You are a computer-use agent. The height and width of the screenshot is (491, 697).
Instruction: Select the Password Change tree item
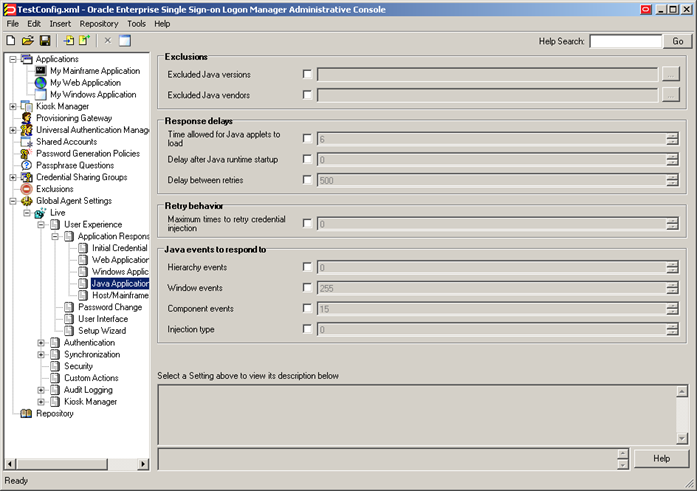coord(110,307)
